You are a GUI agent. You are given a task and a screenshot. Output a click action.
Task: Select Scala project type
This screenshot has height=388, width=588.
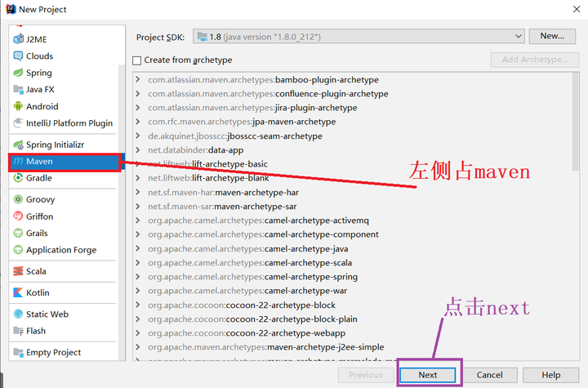[64, 271]
